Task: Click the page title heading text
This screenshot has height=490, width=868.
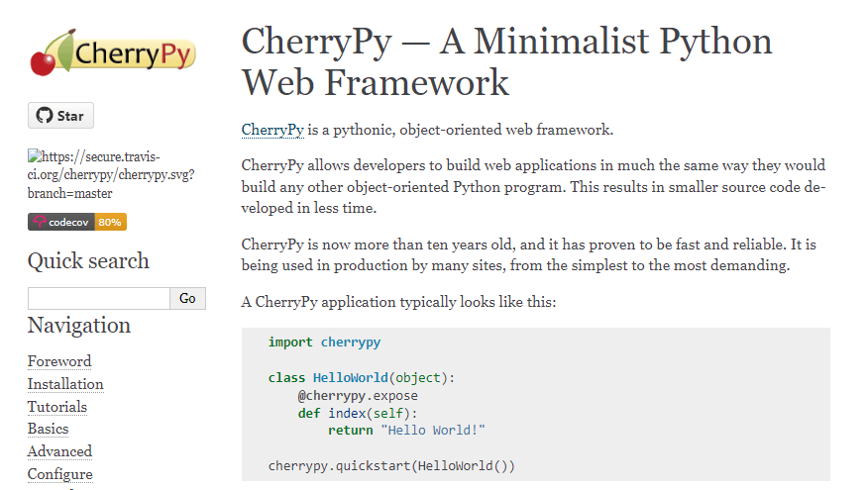Action: tap(506, 61)
